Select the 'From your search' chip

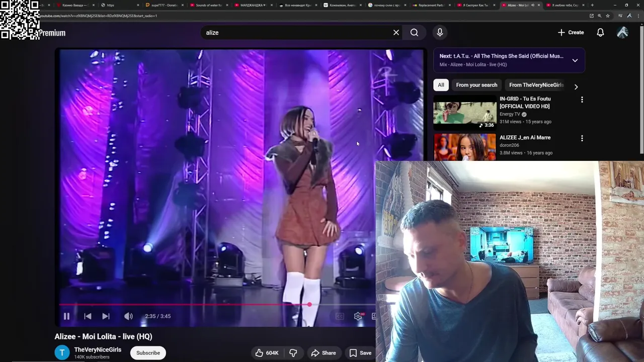(x=476, y=85)
